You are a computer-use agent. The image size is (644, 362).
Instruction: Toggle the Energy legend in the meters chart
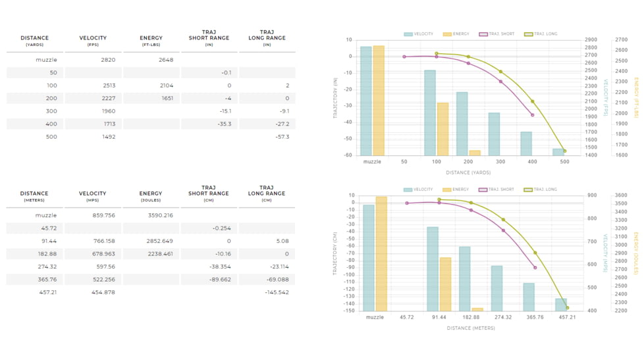pos(456,190)
